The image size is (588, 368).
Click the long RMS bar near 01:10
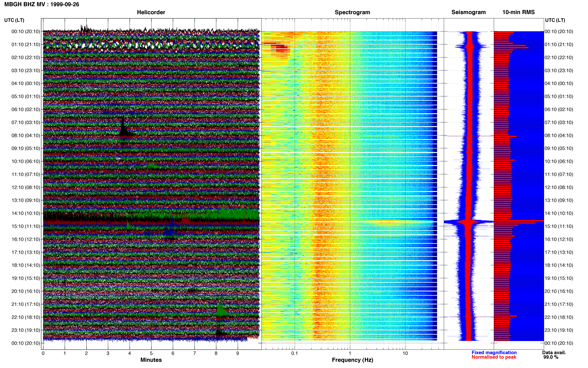(x=511, y=47)
